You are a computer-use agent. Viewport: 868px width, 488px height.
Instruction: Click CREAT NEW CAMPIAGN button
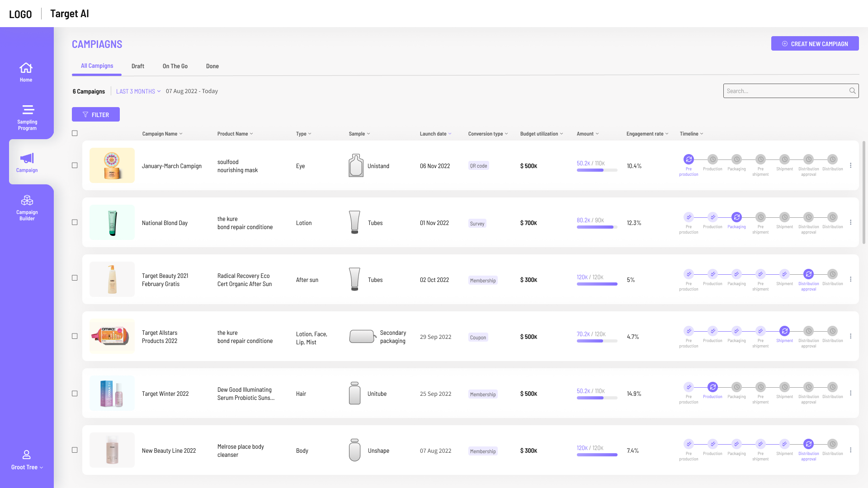[x=815, y=43]
